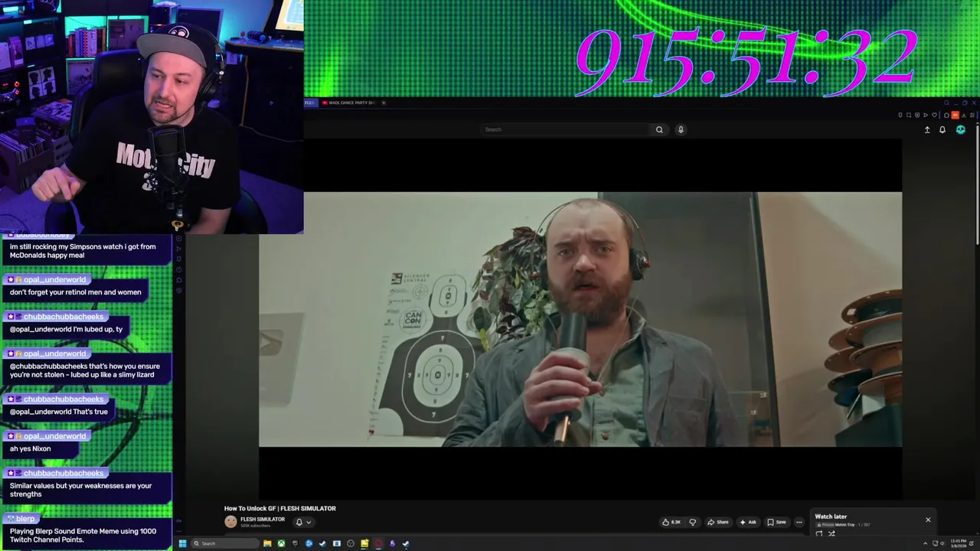
Task: Open the YouTube upload/create icon
Action: (927, 130)
